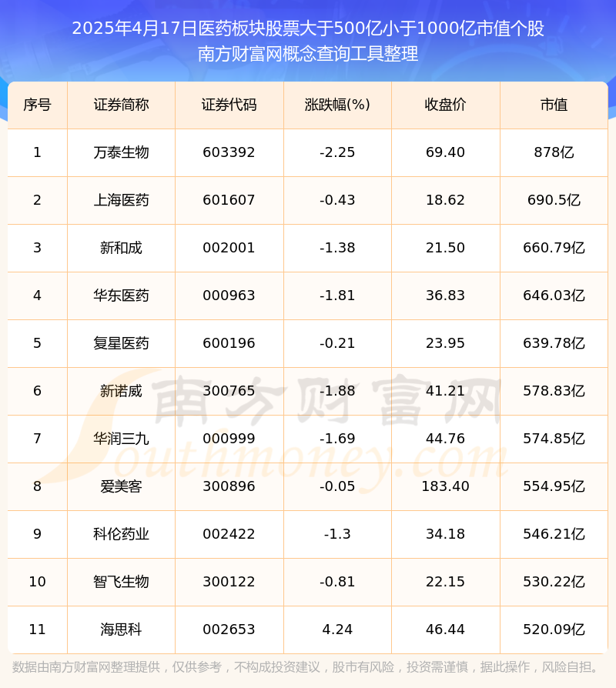
Task: Click the 涨跌幅(%) column header
Action: pos(337,105)
